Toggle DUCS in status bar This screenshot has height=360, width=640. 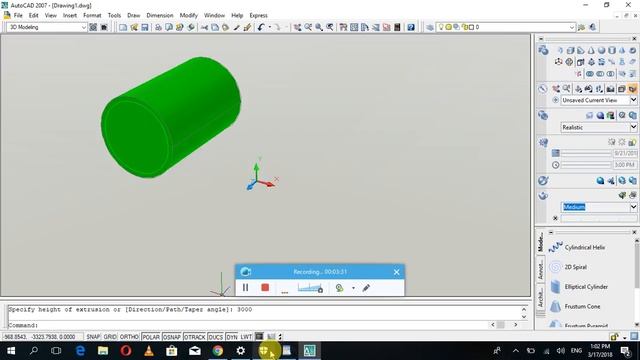click(x=216, y=337)
